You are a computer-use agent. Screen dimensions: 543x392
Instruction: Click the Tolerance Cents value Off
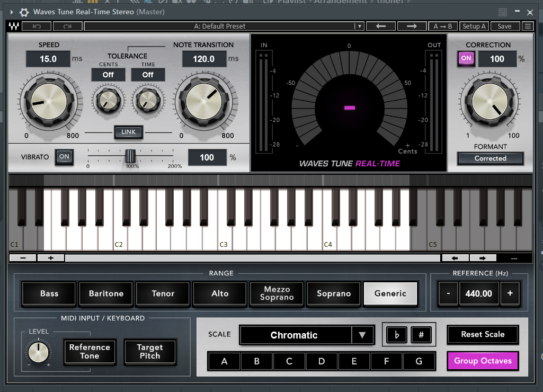coord(108,75)
